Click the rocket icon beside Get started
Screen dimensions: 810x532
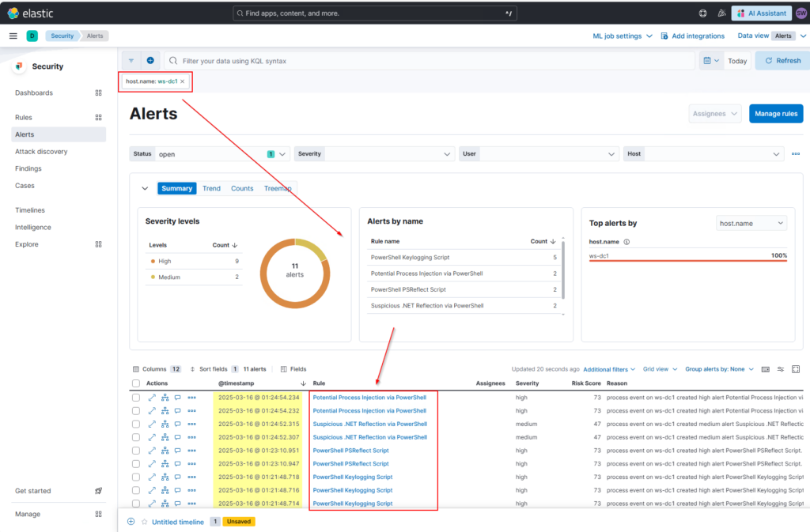(98, 491)
